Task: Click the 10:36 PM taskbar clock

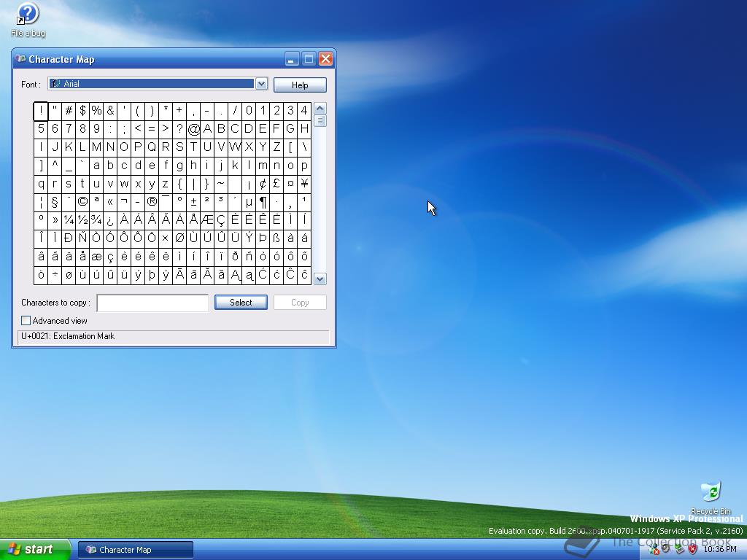Action: 720,550
